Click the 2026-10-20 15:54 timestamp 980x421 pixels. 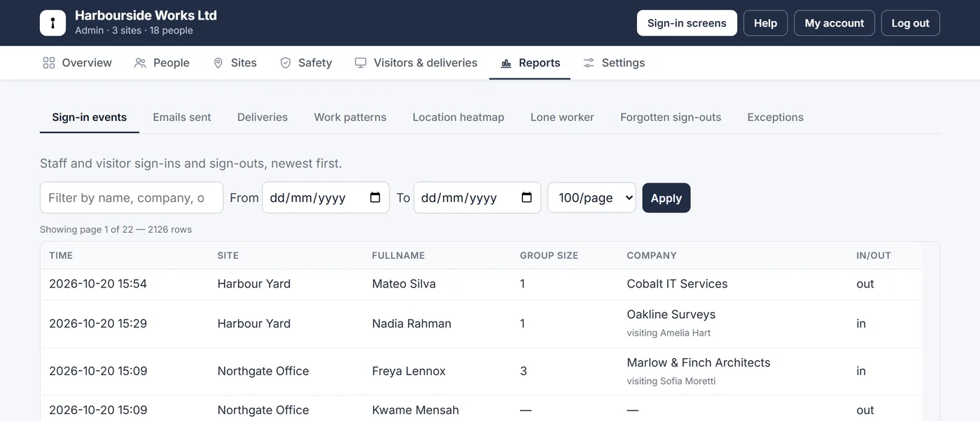point(98,284)
